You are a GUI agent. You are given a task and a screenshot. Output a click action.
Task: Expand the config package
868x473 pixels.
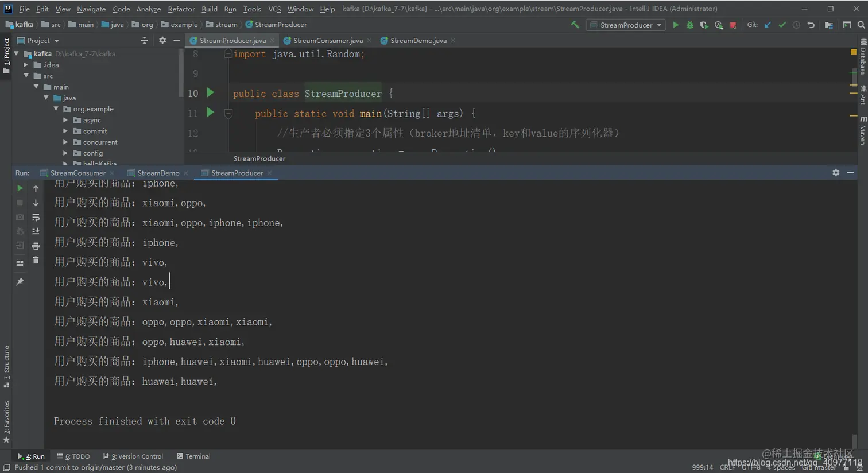pyautogui.click(x=65, y=153)
